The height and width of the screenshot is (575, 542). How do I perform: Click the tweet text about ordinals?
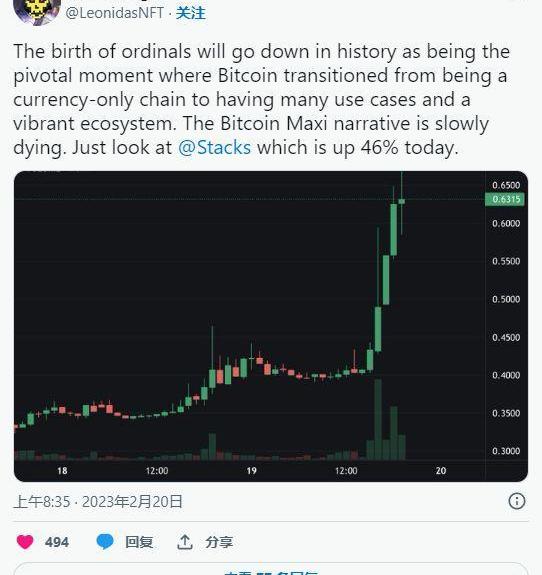(x=261, y=99)
